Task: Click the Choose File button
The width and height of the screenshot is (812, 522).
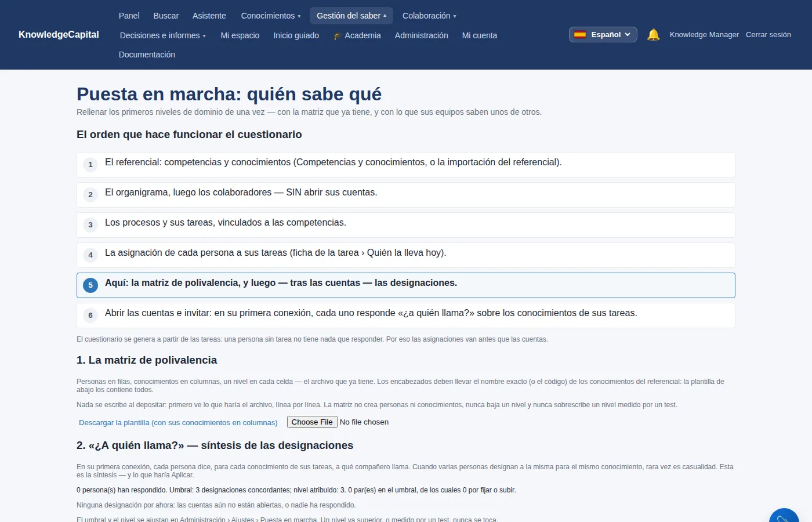Action: click(x=312, y=422)
